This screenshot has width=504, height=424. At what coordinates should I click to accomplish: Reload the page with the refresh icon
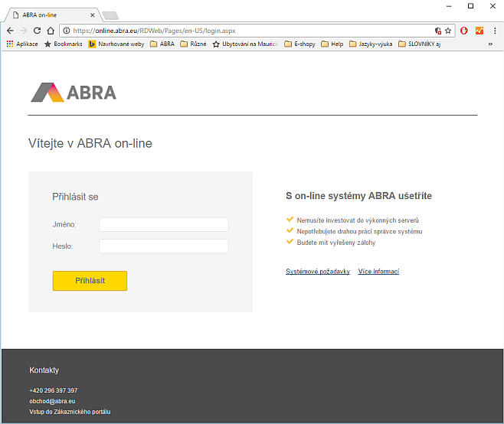coord(37,31)
